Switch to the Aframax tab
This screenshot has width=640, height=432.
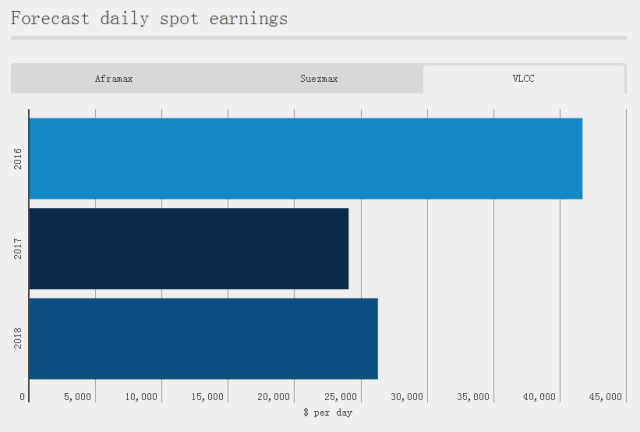click(x=114, y=79)
